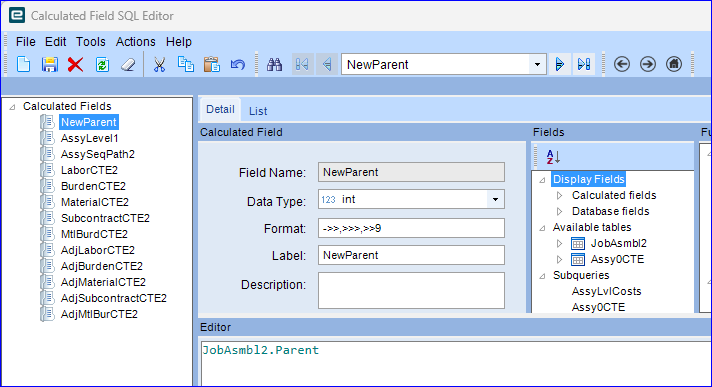Select AdjSubcontractCTE2 in the tree
Image resolution: width=712 pixels, height=387 pixels.
pyautogui.click(x=114, y=298)
